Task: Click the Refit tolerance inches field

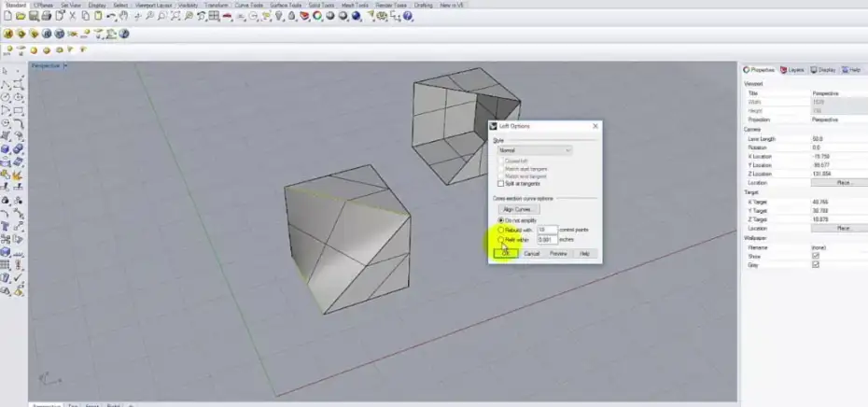Action: 547,240
